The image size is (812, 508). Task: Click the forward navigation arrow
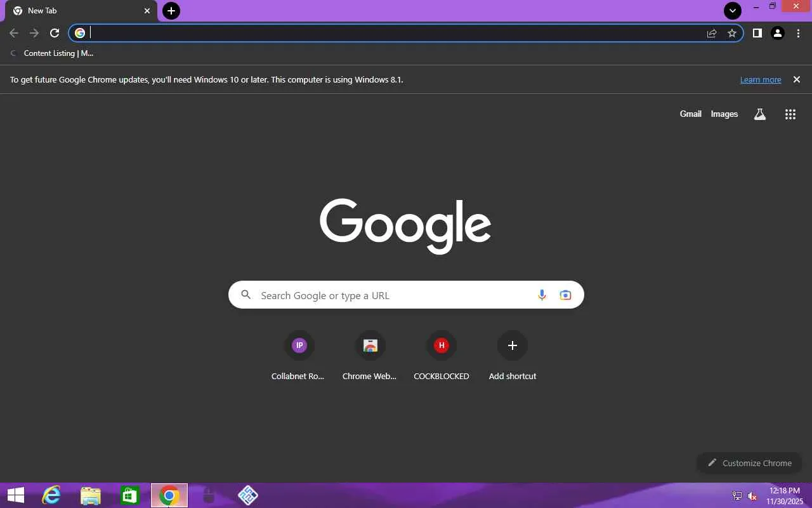coord(34,33)
